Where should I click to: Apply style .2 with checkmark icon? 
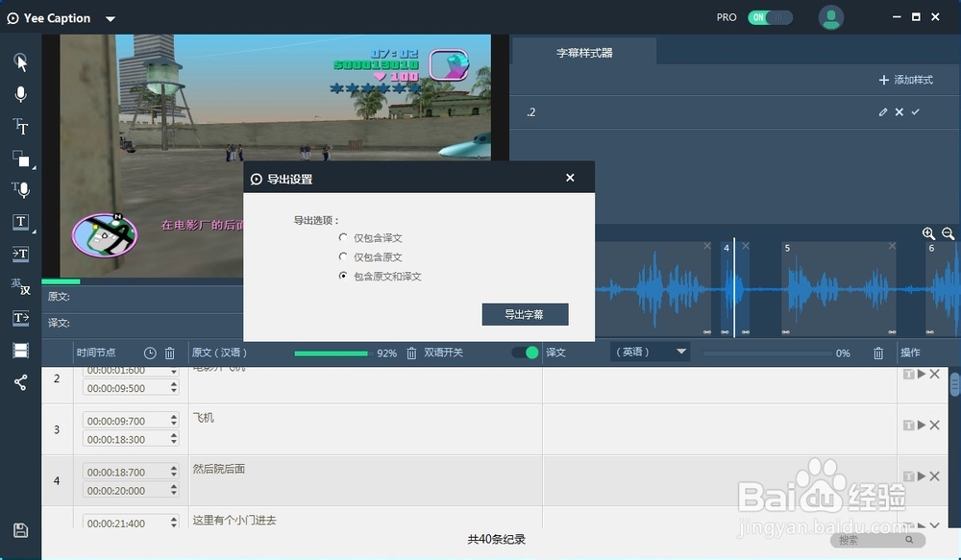[x=916, y=112]
